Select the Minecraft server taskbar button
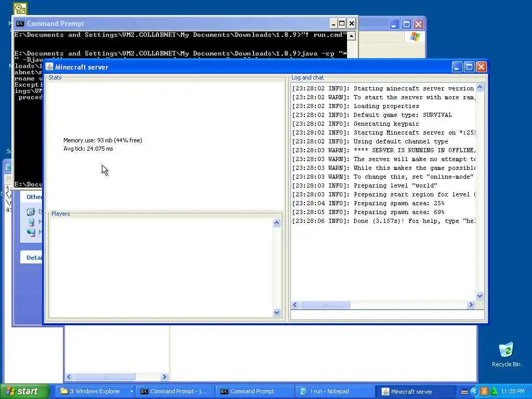 point(415,392)
